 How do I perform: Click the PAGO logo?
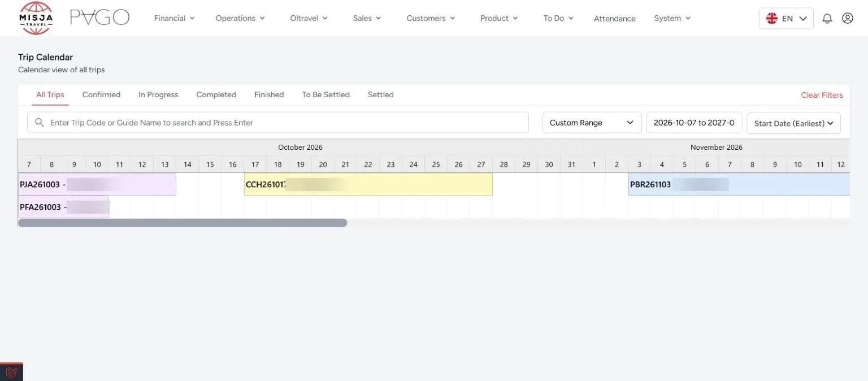99,18
